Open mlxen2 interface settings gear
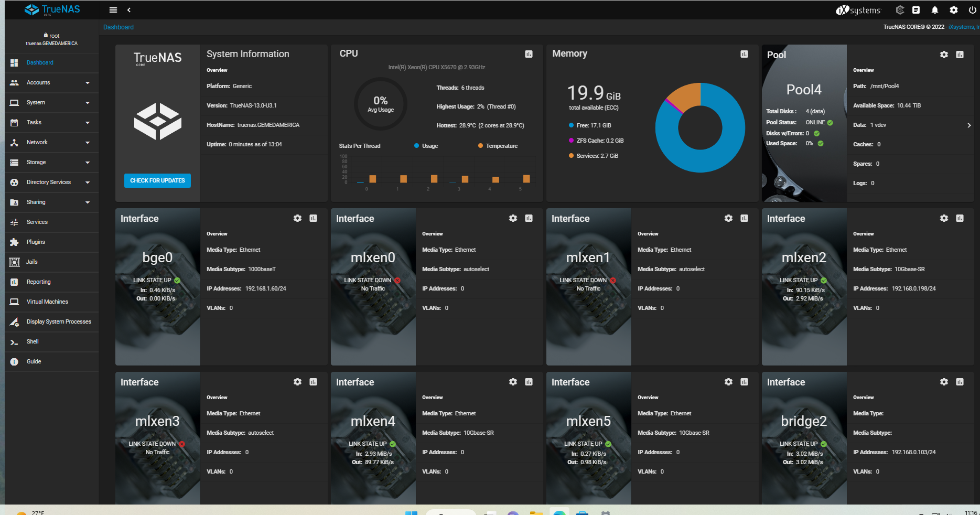 (x=944, y=218)
